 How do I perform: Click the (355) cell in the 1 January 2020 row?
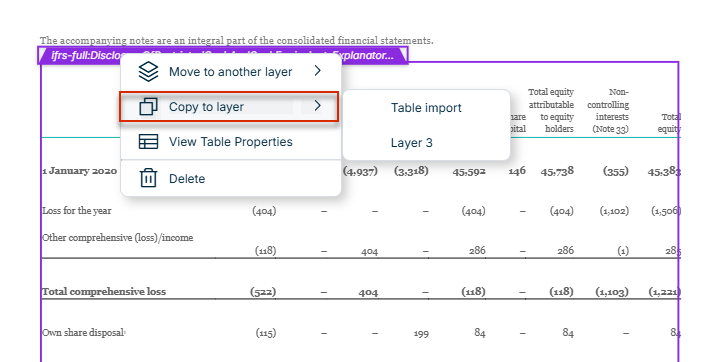point(615,171)
